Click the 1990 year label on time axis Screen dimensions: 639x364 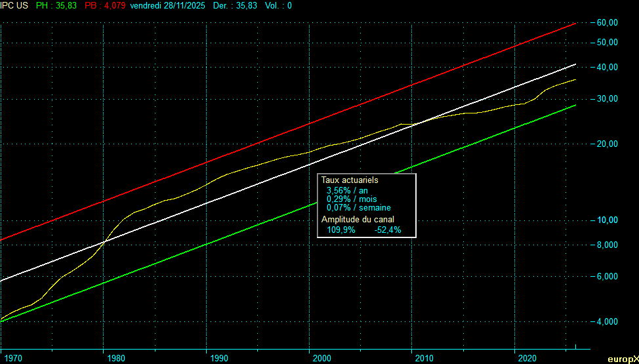coord(219,358)
